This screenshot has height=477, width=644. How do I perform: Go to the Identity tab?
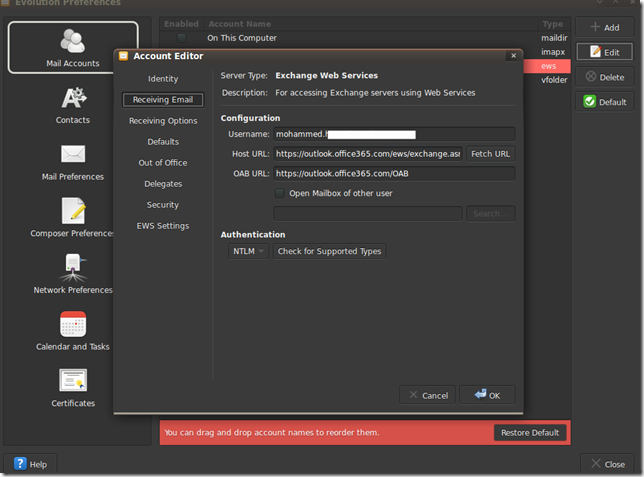point(163,78)
